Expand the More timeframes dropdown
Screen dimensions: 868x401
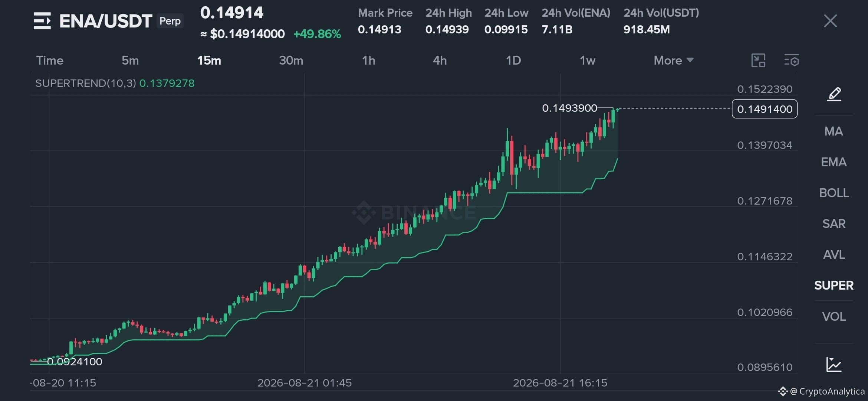pos(674,61)
